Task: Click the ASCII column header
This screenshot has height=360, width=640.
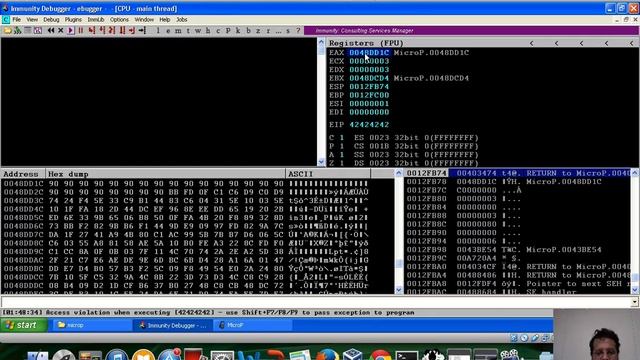Action: [x=328, y=174]
